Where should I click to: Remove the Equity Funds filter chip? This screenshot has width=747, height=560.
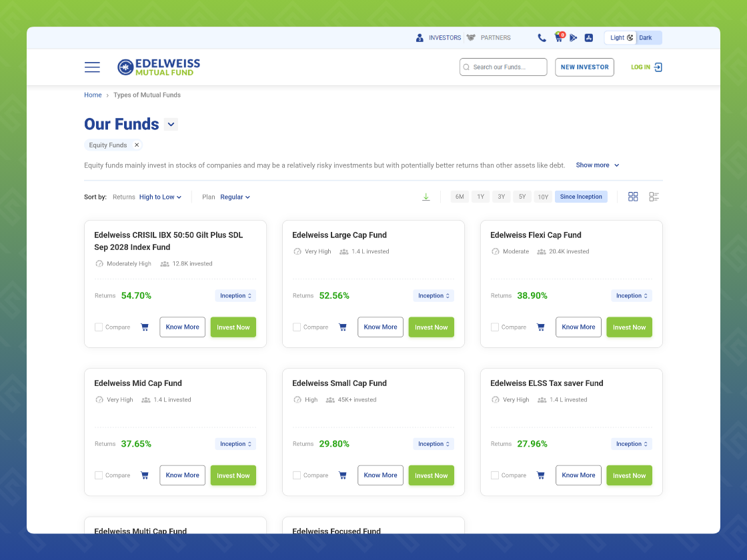click(x=137, y=145)
